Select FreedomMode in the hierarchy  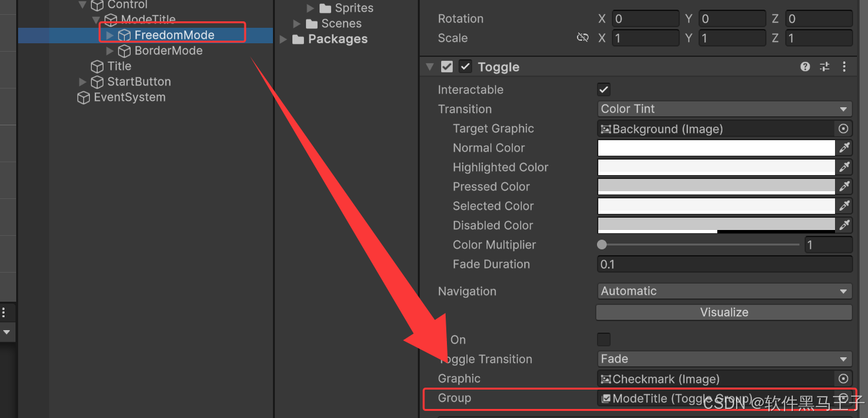click(175, 35)
